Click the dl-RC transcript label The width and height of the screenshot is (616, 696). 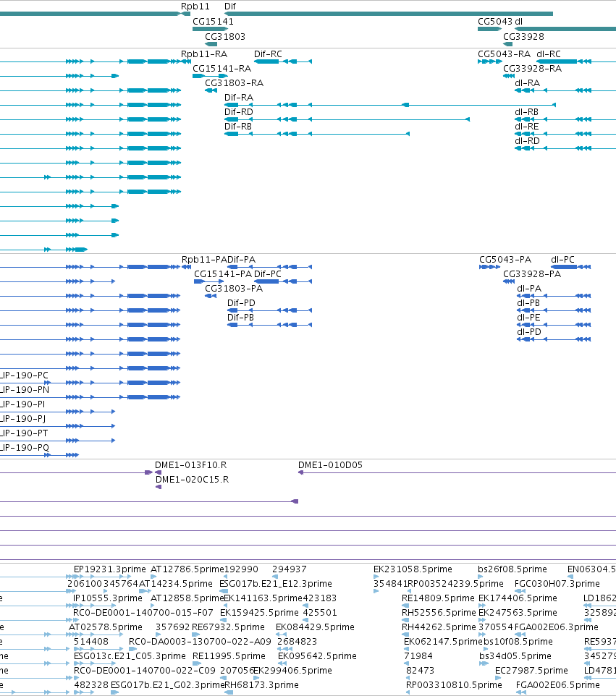(549, 54)
